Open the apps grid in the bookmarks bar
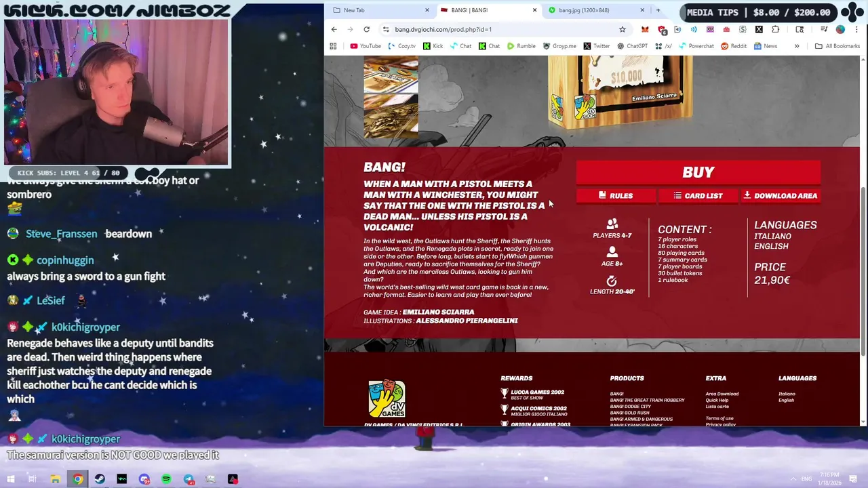 coord(333,46)
